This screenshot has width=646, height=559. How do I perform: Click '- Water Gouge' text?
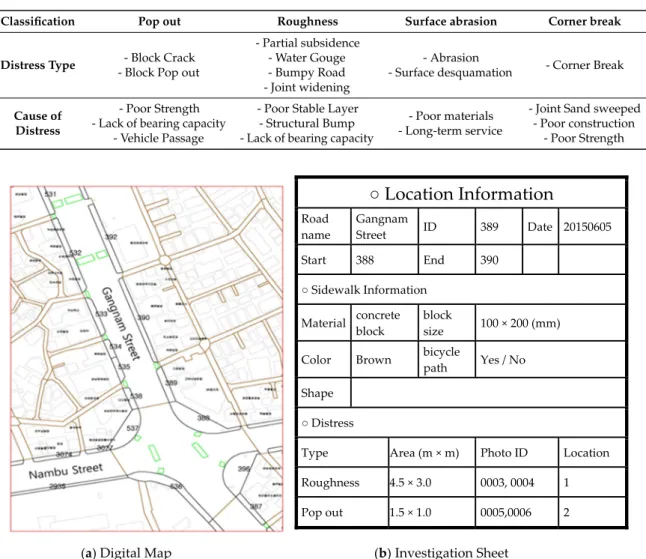307,58
